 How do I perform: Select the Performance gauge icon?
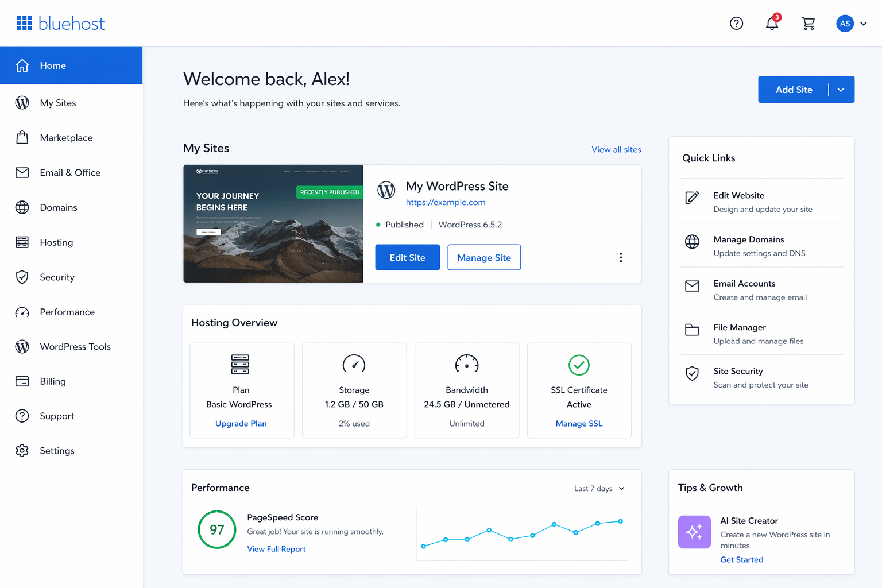[22, 312]
